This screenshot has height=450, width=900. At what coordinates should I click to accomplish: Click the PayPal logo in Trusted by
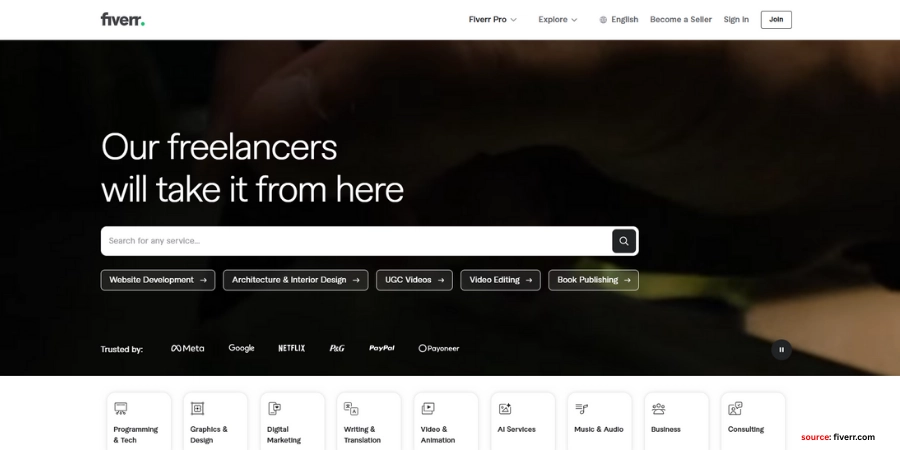coord(382,348)
